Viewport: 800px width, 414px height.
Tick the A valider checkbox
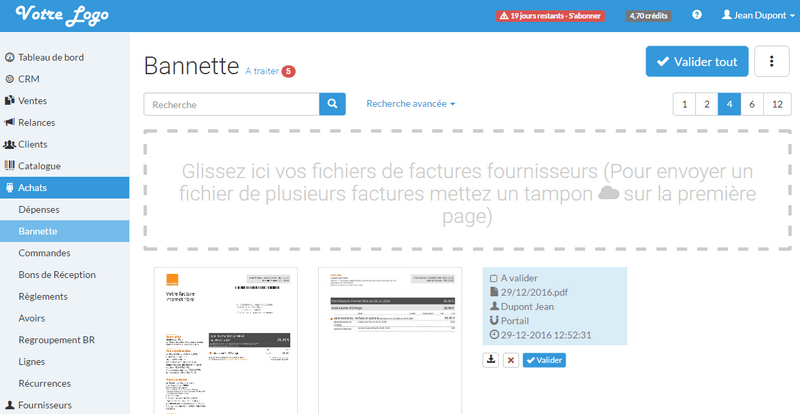click(492, 278)
